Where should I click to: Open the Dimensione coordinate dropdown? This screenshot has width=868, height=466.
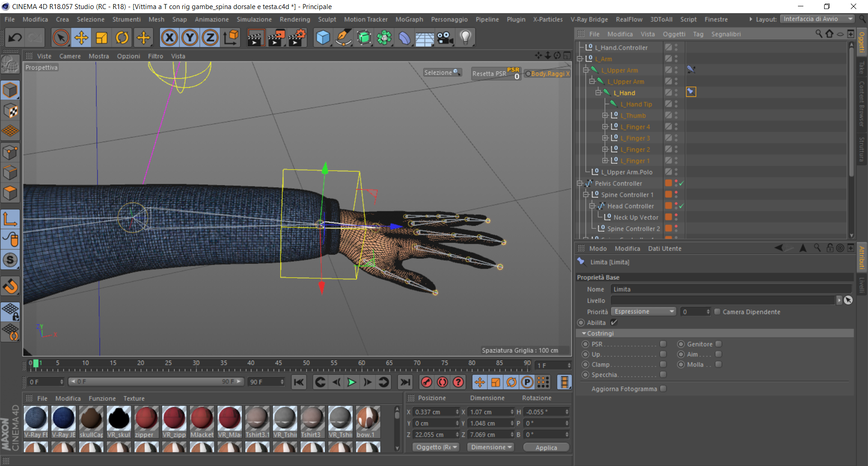coord(491,447)
